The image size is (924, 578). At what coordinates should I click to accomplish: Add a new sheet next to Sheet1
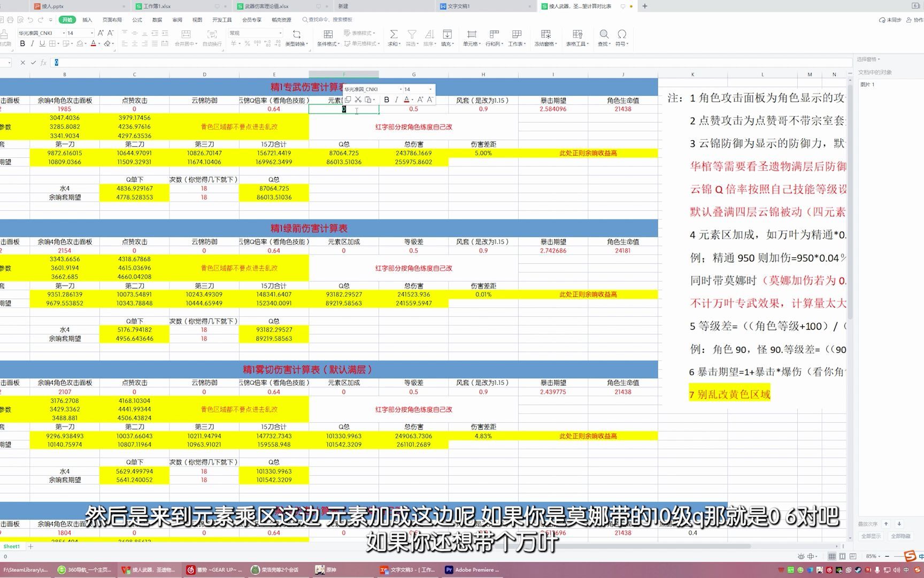[x=30, y=546]
